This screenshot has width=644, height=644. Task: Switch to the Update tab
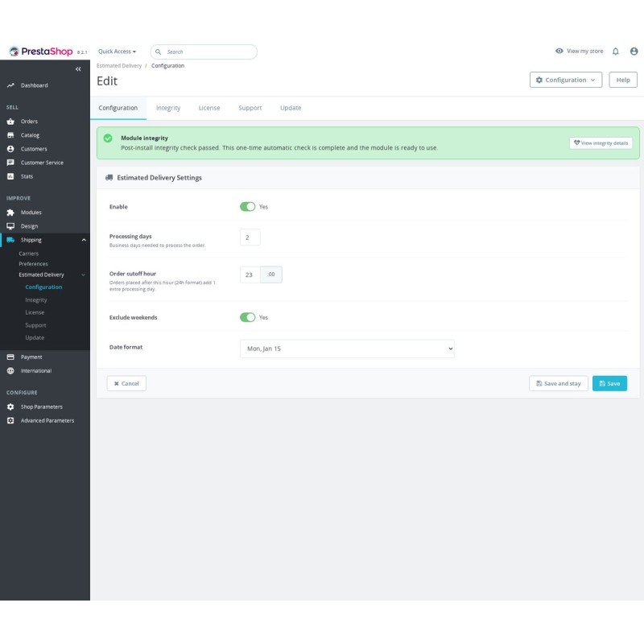pos(291,108)
